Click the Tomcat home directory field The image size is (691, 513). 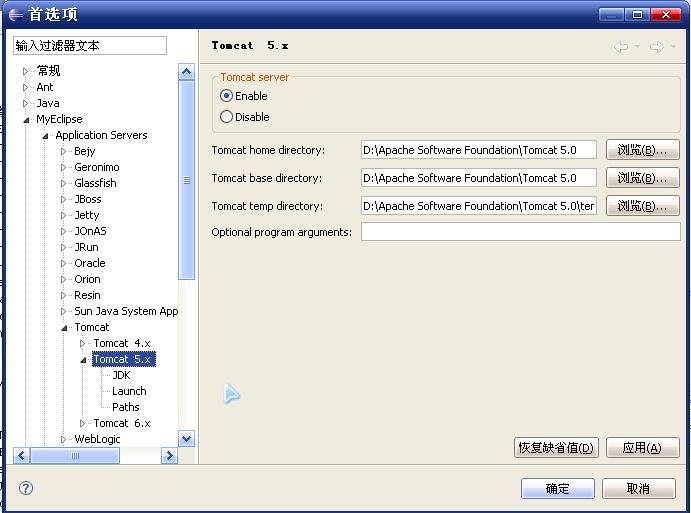tap(479, 150)
